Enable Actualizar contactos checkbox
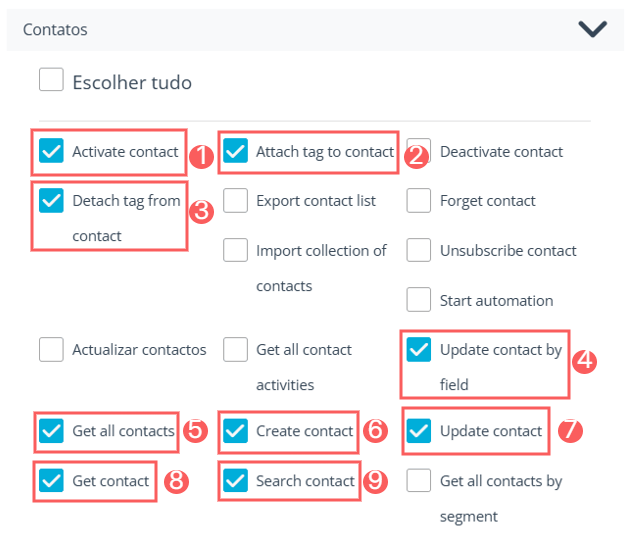This screenshot has height=538, width=630. (52, 349)
